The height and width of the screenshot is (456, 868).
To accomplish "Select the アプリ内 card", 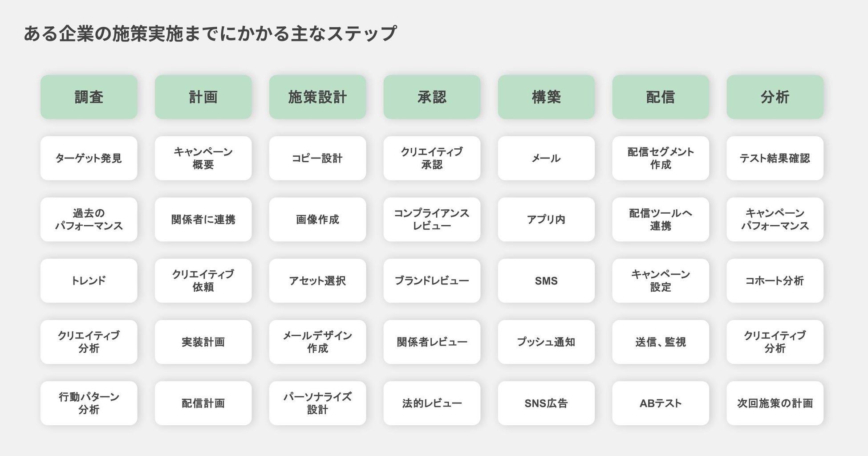I will [546, 220].
